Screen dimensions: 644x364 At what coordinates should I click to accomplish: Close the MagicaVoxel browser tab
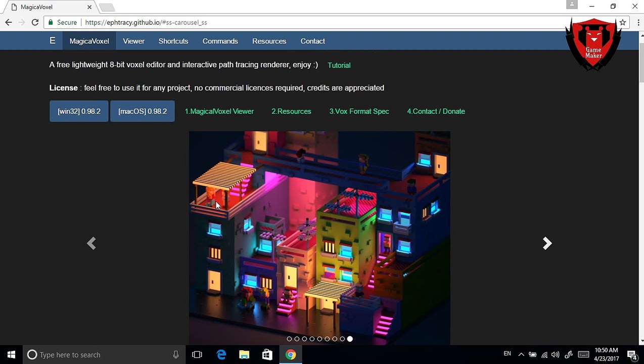(x=89, y=7)
